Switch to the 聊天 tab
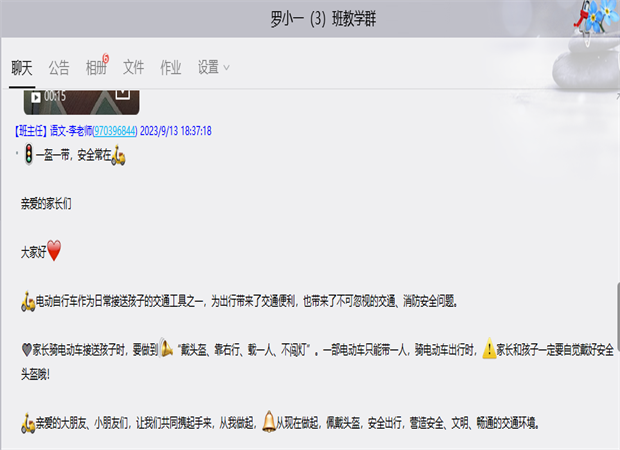620x450 pixels. (22, 68)
